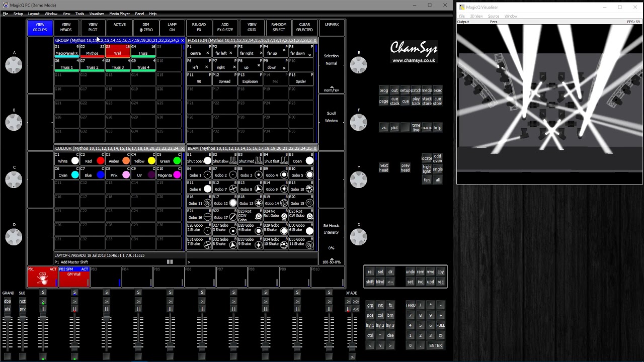Choose Shut fast beam palette
Viewport: 644px width, 362px height.
tap(276, 158)
